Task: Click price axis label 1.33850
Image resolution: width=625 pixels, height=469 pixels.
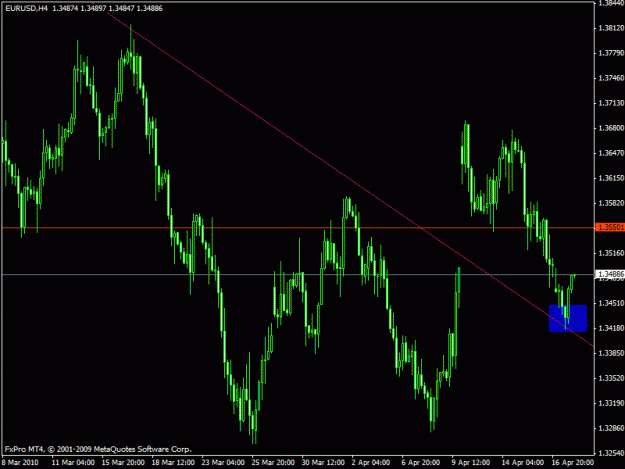Action: click(611, 353)
